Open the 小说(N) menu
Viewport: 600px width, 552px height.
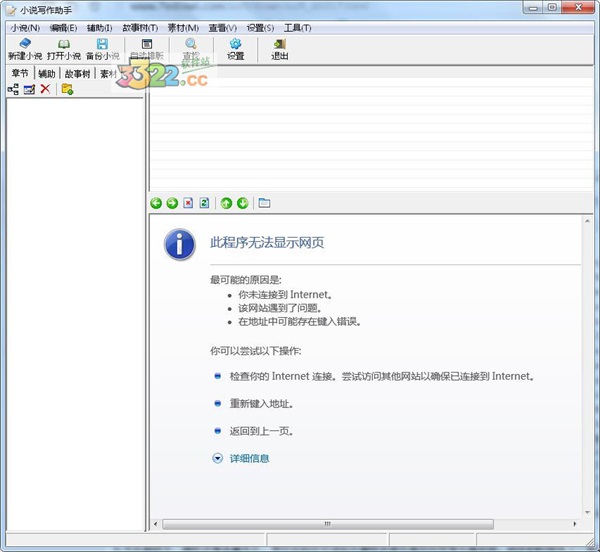pyautogui.click(x=25, y=28)
